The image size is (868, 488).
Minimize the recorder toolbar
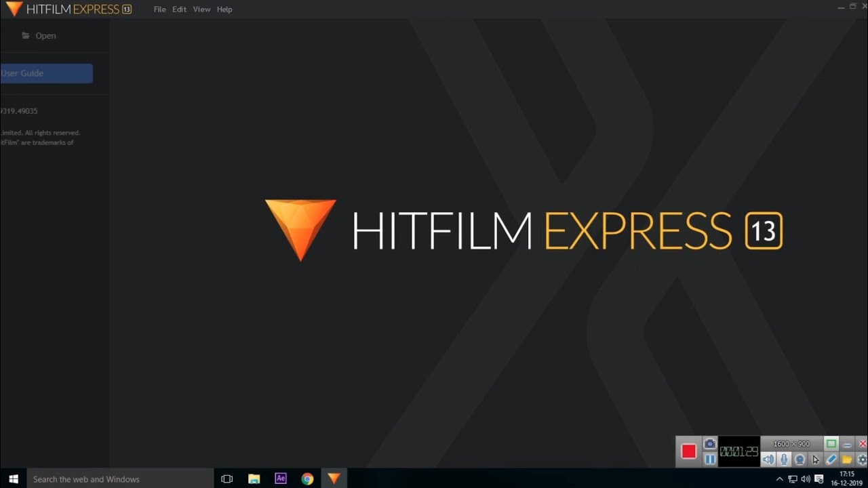[x=847, y=444]
